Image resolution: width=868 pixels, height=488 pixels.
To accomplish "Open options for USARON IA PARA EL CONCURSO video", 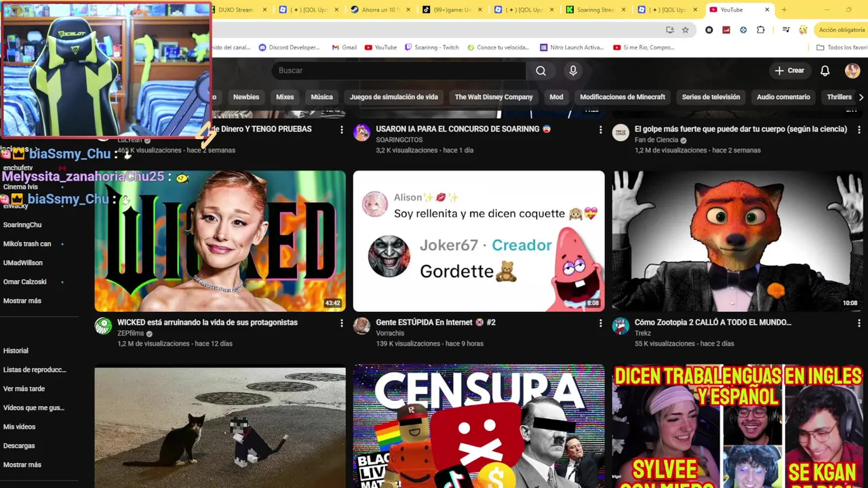I will pyautogui.click(x=600, y=129).
